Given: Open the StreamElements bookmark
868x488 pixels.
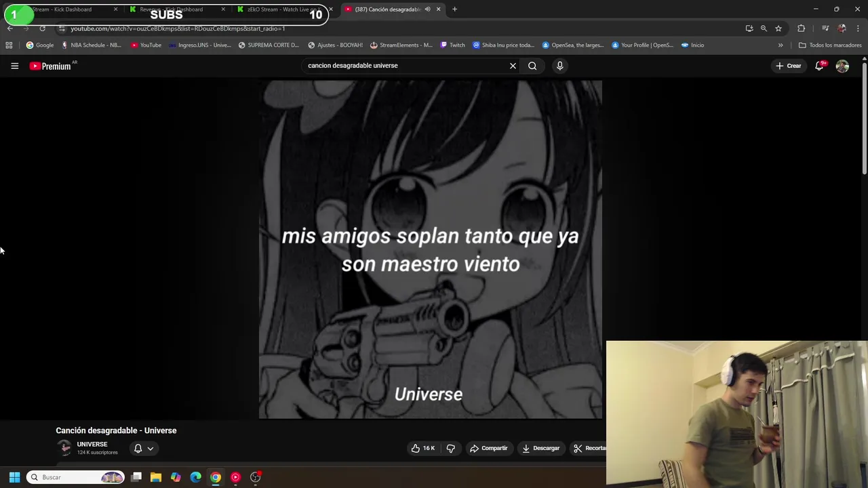Looking at the screenshot, I should point(401,45).
